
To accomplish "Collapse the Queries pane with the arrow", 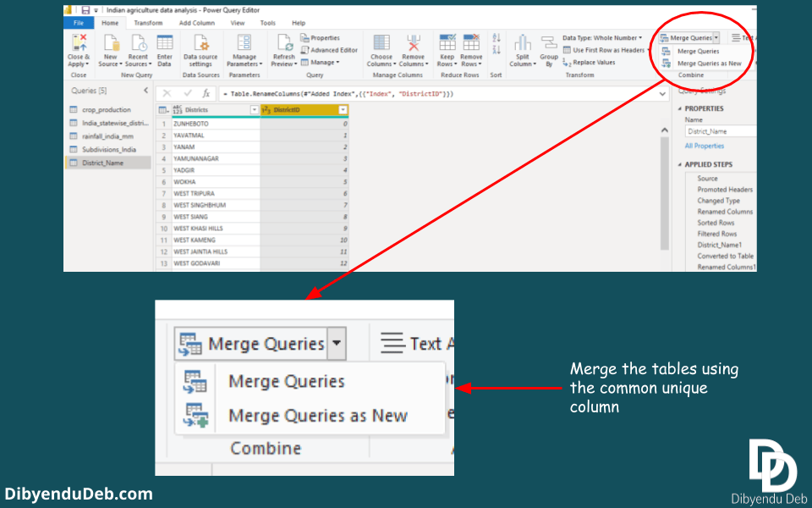I will point(146,91).
